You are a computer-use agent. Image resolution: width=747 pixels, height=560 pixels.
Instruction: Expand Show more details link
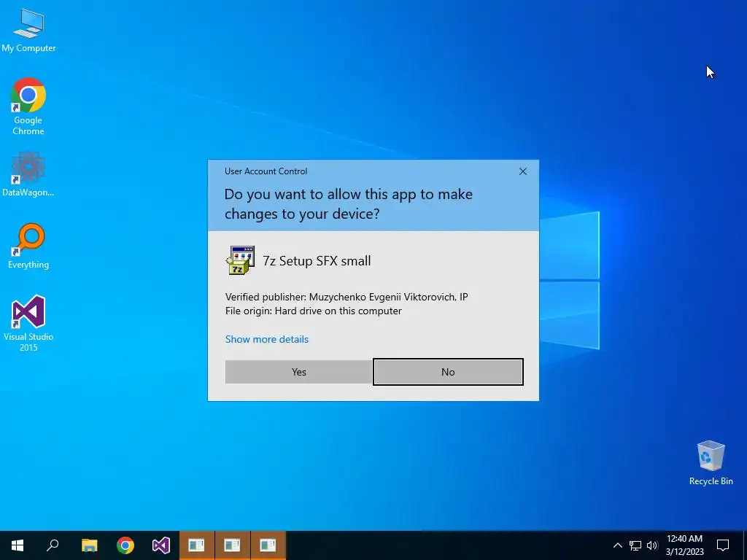point(267,339)
